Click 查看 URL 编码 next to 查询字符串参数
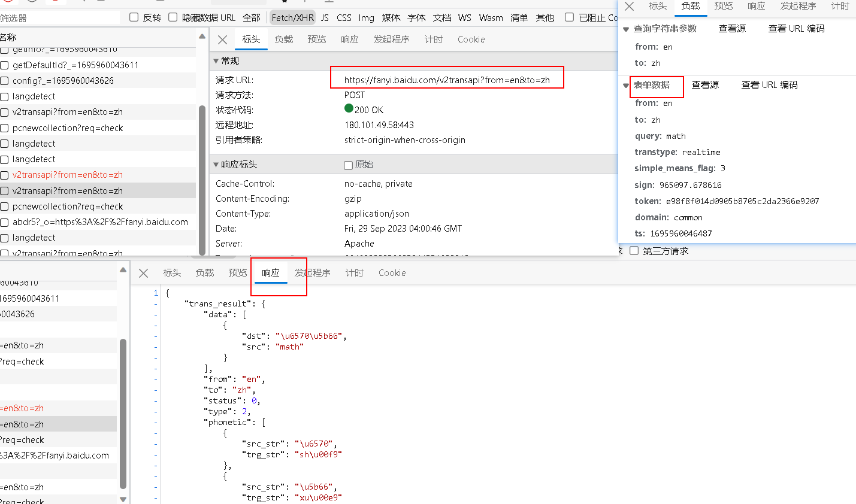Screen dimensions: 856x504 coord(797,29)
